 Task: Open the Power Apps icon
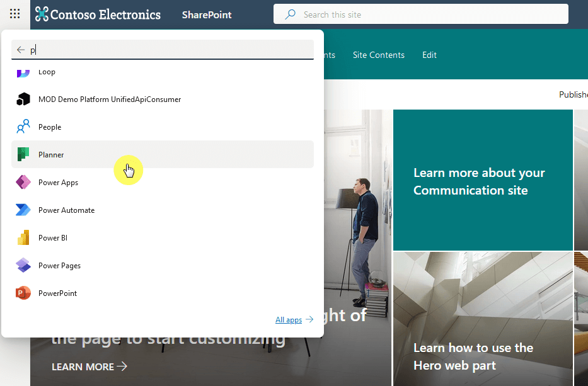coord(23,182)
